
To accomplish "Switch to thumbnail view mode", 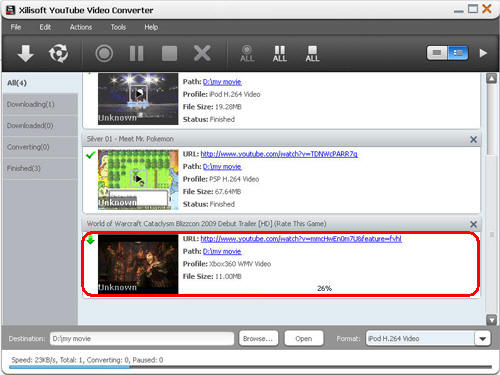I will point(437,53).
